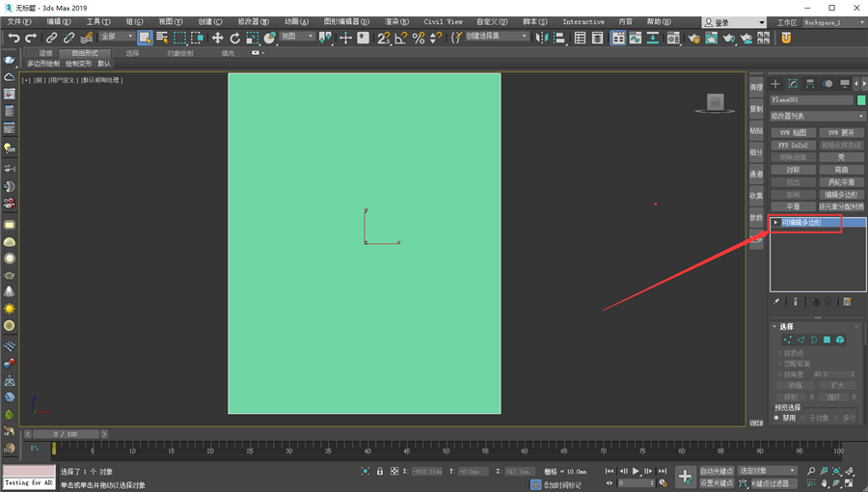Viewport: 868px width, 492px height.
Task: Play the animation in time controls
Action: (x=636, y=471)
